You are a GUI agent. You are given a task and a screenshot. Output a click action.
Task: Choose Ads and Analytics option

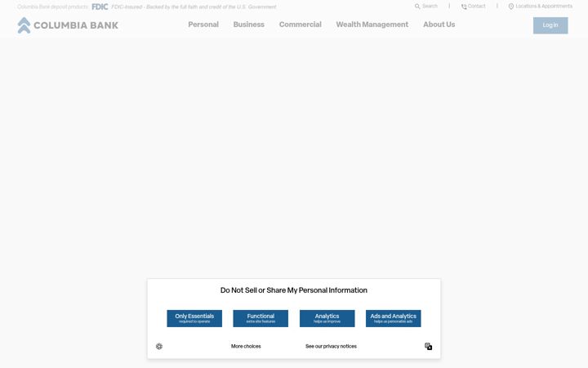point(394,318)
